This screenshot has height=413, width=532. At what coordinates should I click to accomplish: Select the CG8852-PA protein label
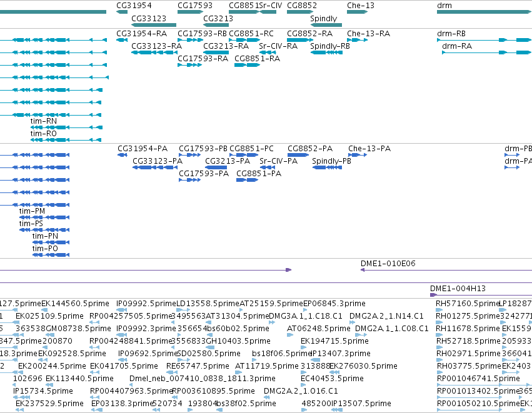[310, 149]
